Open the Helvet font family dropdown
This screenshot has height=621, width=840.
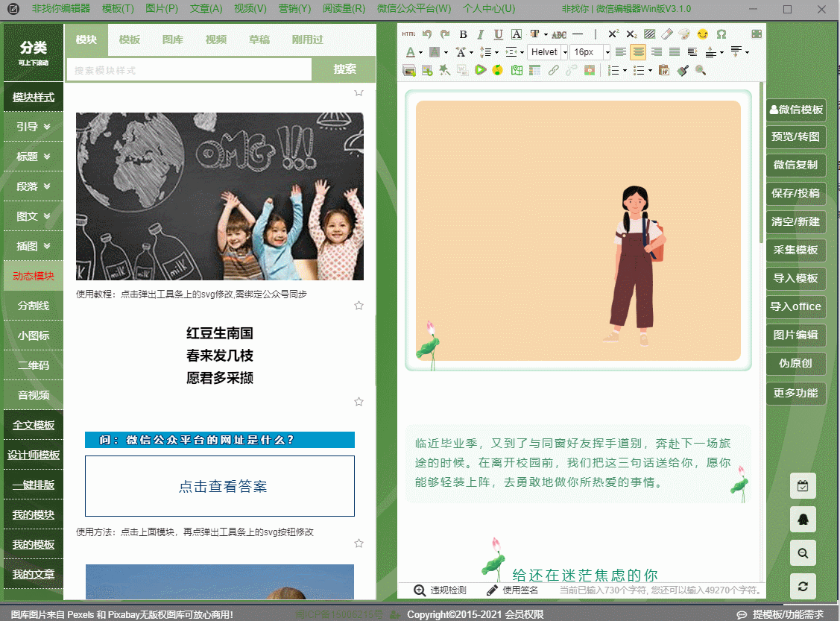[565, 52]
